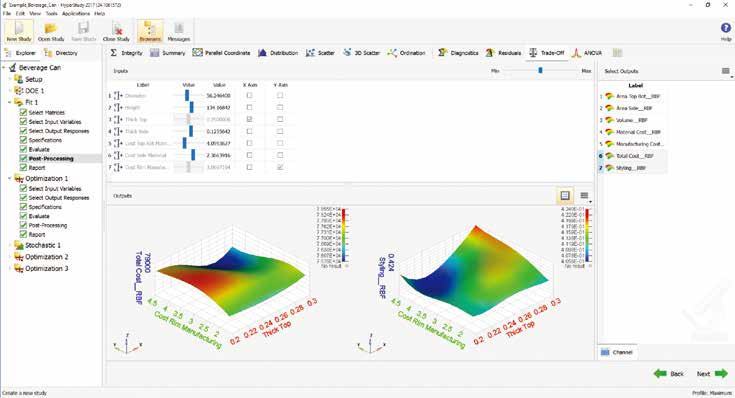Image resolution: width=735 pixels, height=398 pixels.
Task: Open the Messages toolbar icon
Action: (179, 29)
